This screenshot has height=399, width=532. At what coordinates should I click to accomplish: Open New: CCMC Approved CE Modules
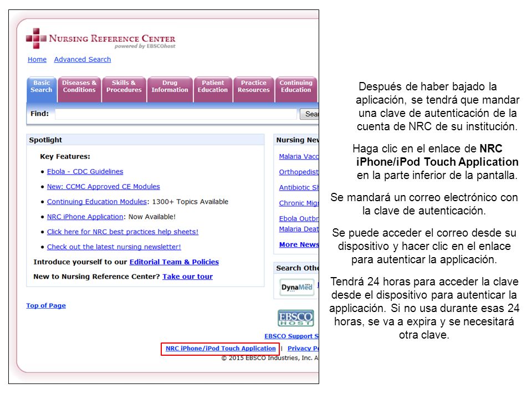coord(103,187)
